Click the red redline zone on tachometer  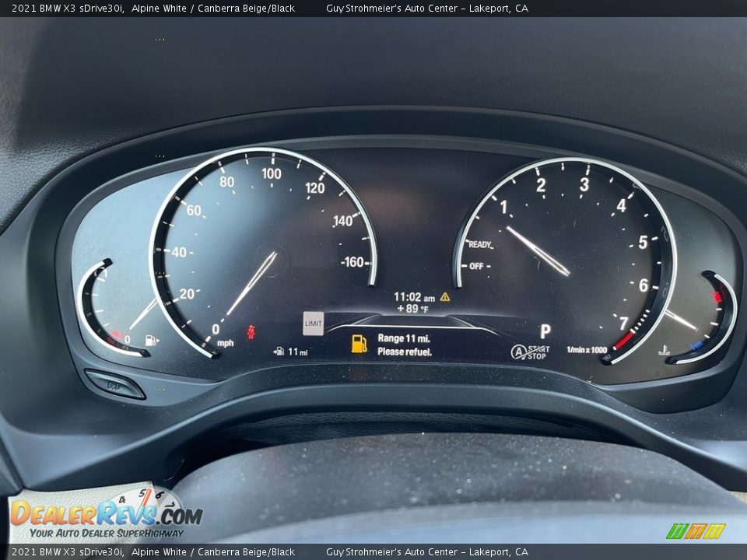[x=623, y=341]
